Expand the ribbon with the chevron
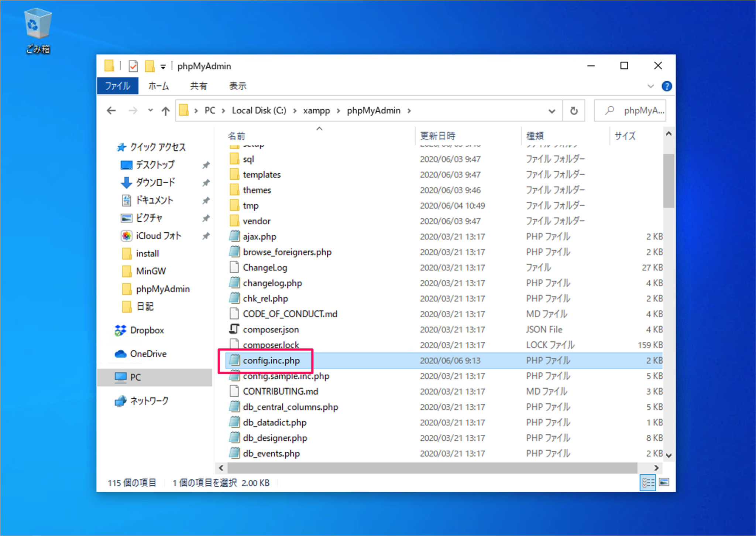The image size is (756, 536). click(650, 86)
